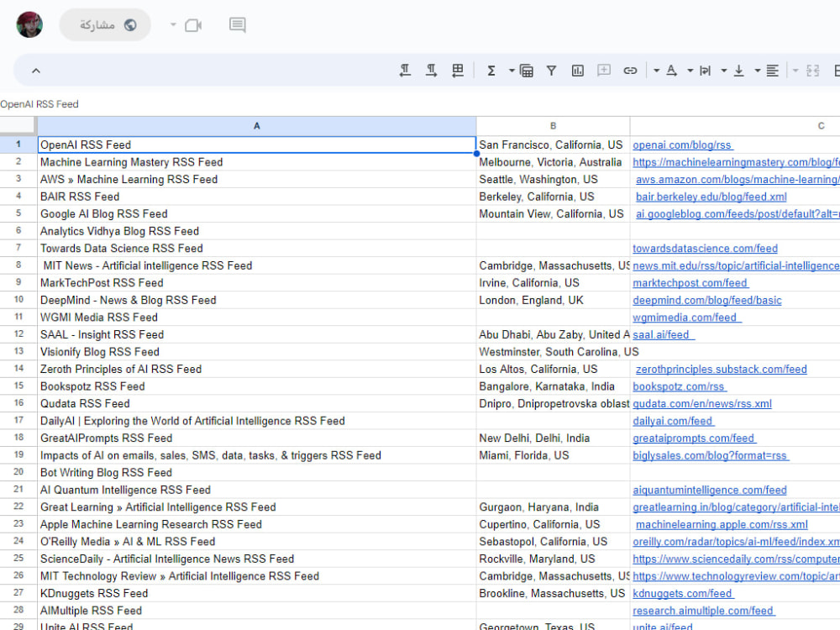Open the comment history icon at the top
840x630 pixels.
click(x=238, y=24)
